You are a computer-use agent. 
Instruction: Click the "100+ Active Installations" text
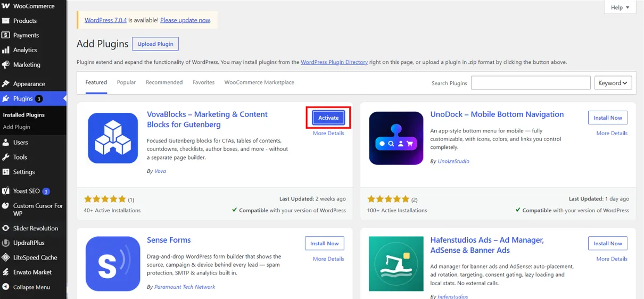tap(397, 210)
